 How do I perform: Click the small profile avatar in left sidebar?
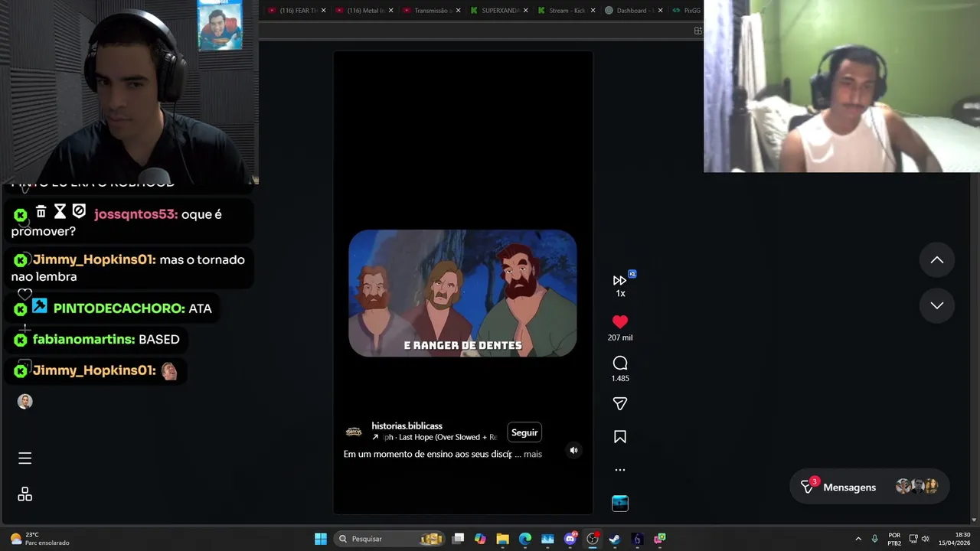25,402
